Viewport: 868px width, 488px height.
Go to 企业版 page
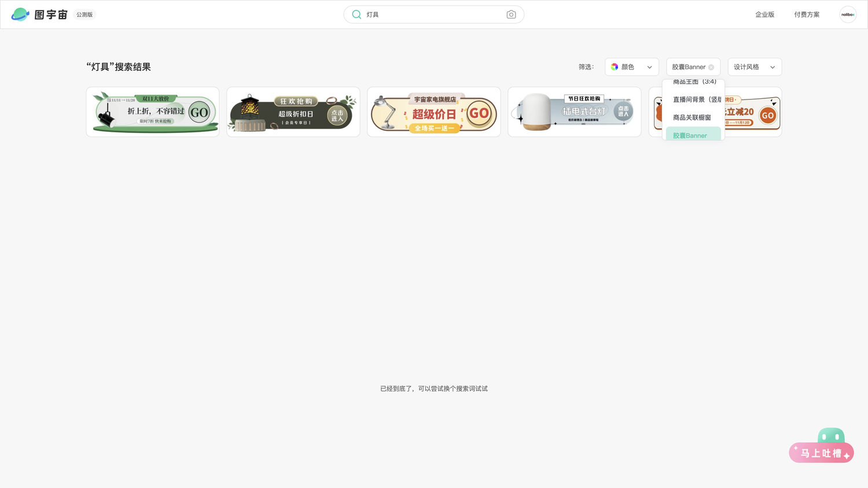pos(764,14)
